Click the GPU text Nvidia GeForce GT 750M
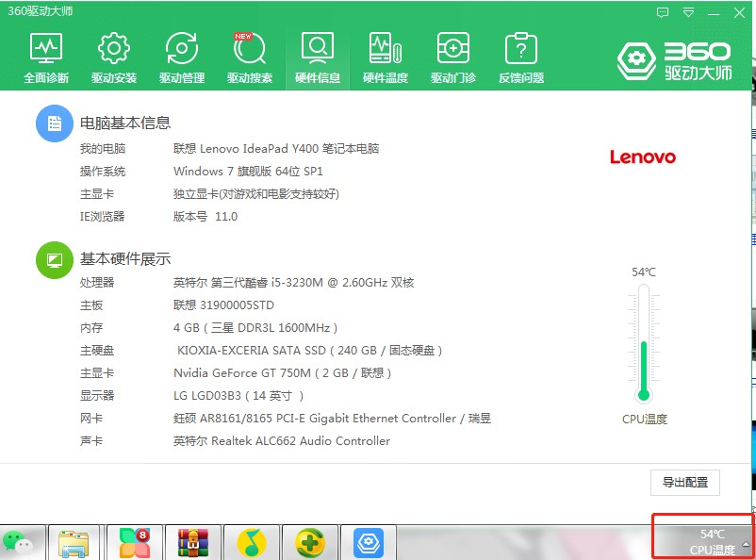This screenshot has width=756, height=560. pos(282,372)
